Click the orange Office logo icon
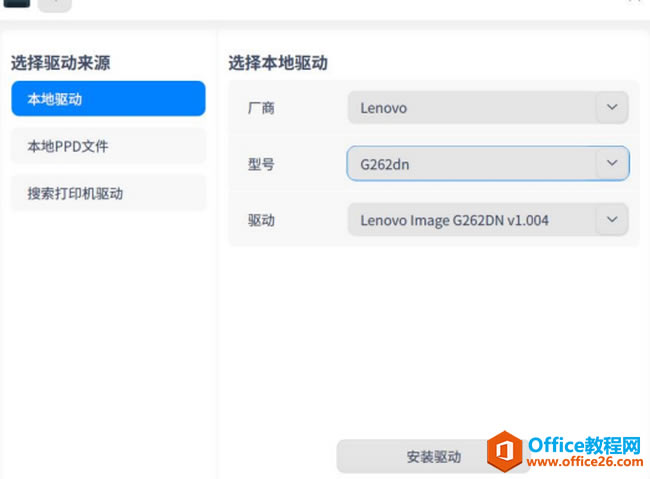Viewport: 650px width, 479px height. pos(504,451)
